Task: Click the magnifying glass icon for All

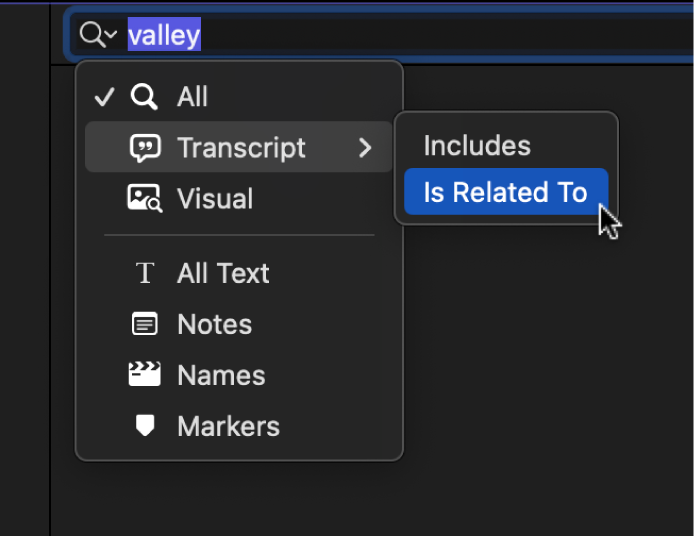Action: 145,97
